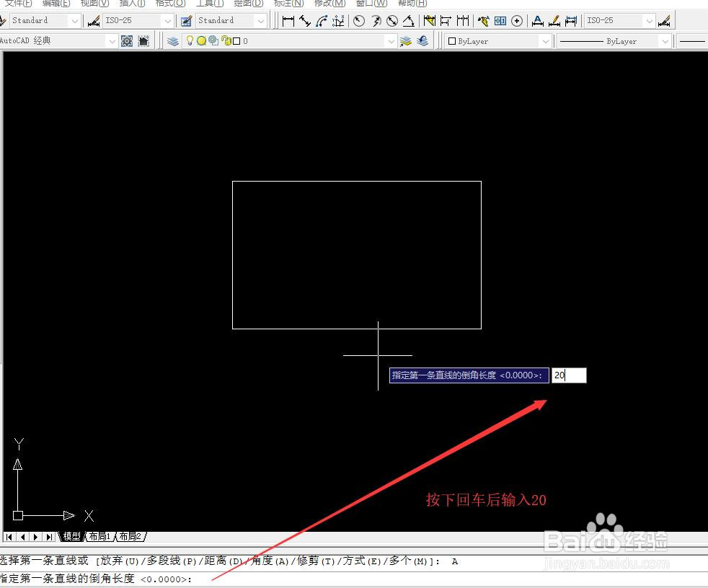Toggle layer 0 freeze sun icon
The height and width of the screenshot is (588, 708).
(x=201, y=41)
